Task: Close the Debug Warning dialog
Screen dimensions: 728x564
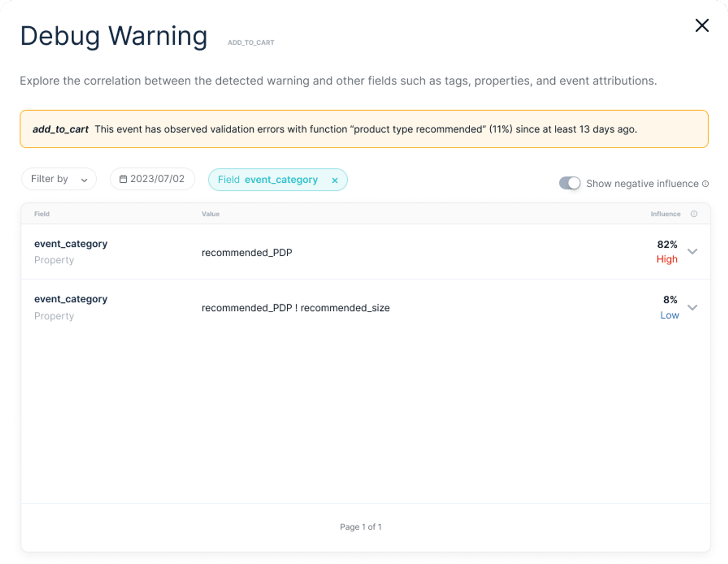Action: (x=702, y=25)
